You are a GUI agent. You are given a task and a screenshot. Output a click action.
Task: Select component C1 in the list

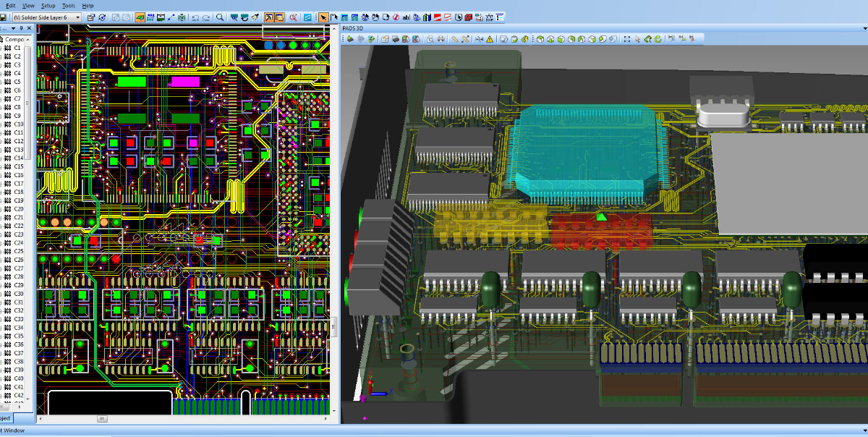17,48
